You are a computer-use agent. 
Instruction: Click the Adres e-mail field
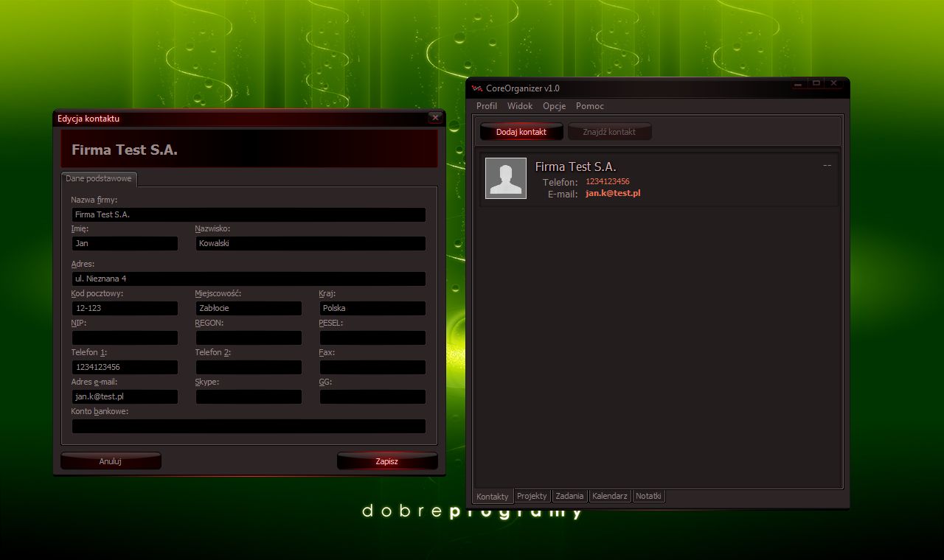point(125,396)
